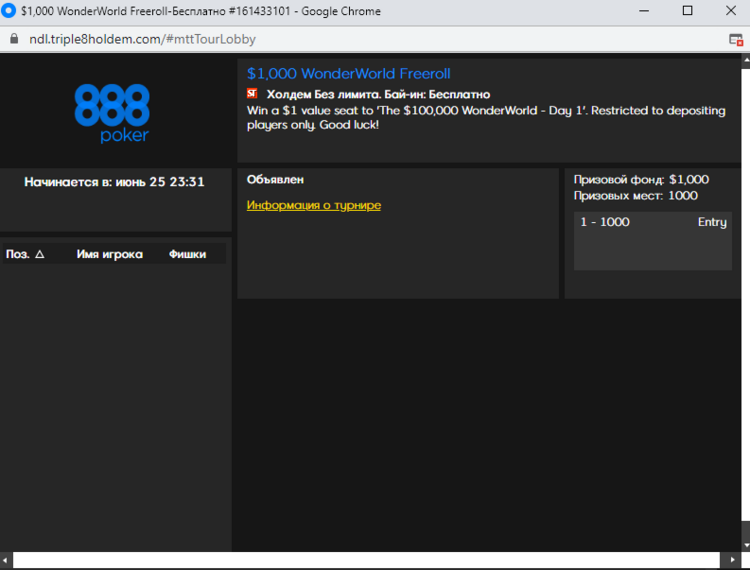Click the 888poker logo

111,112
